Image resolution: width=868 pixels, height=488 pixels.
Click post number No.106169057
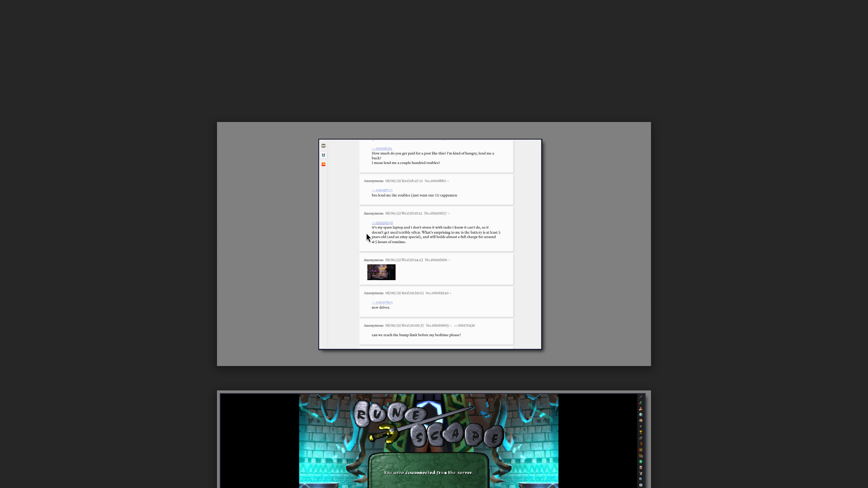tap(435, 213)
